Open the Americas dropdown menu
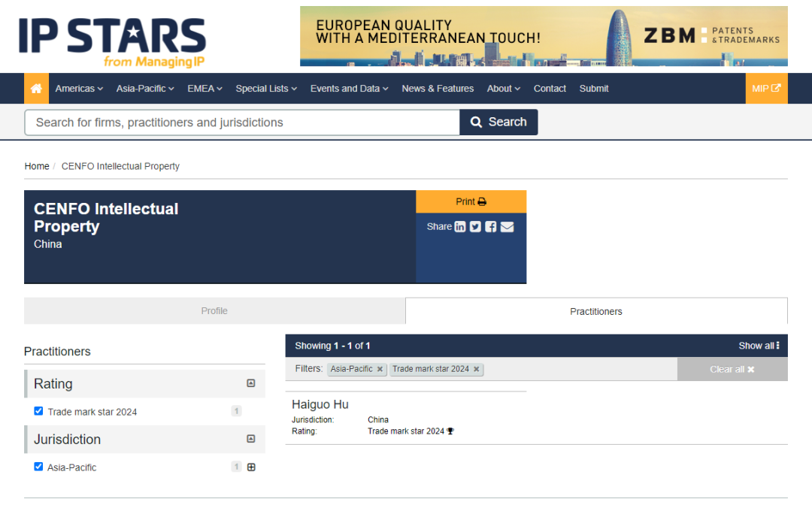This screenshot has width=812, height=511. 79,89
